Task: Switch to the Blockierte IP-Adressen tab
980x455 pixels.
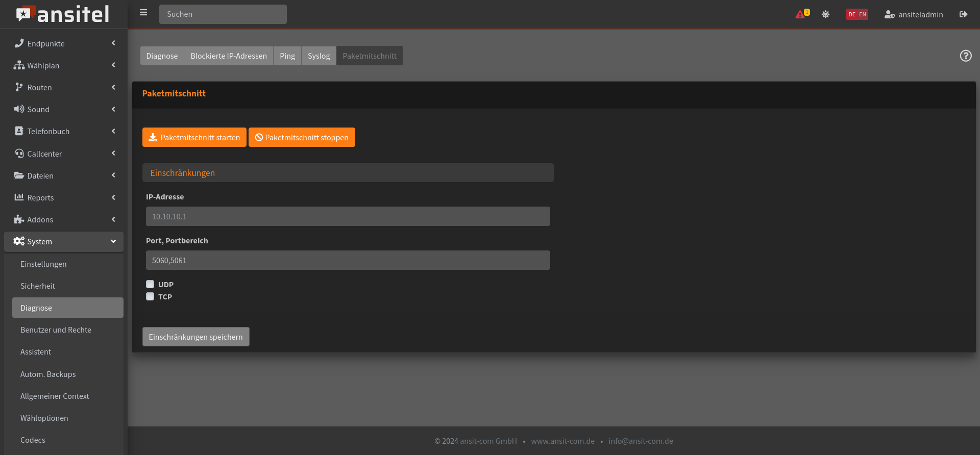Action: [x=228, y=56]
